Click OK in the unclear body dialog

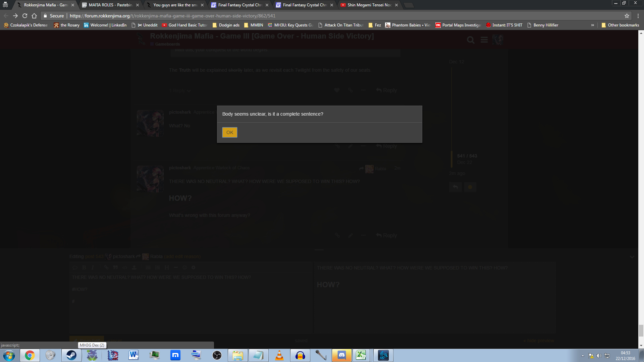point(229,132)
